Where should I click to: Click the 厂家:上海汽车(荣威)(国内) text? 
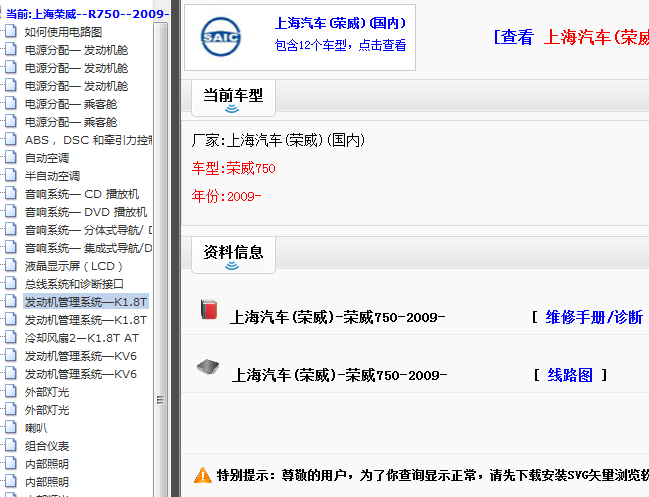[278, 140]
